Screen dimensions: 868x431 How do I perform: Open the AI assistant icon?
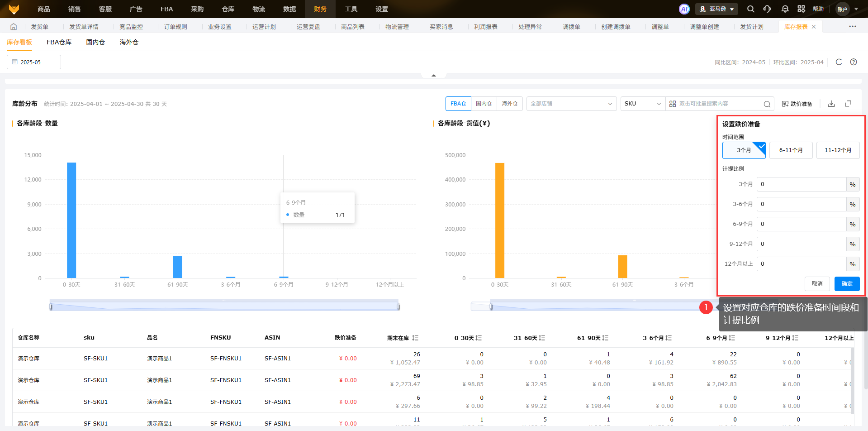[684, 9]
